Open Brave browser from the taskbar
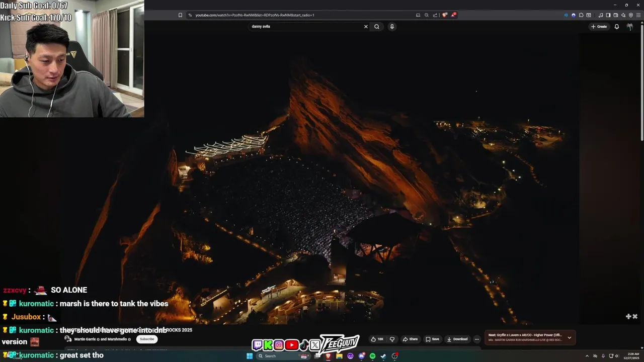This screenshot has width=644, height=362. 328,356
